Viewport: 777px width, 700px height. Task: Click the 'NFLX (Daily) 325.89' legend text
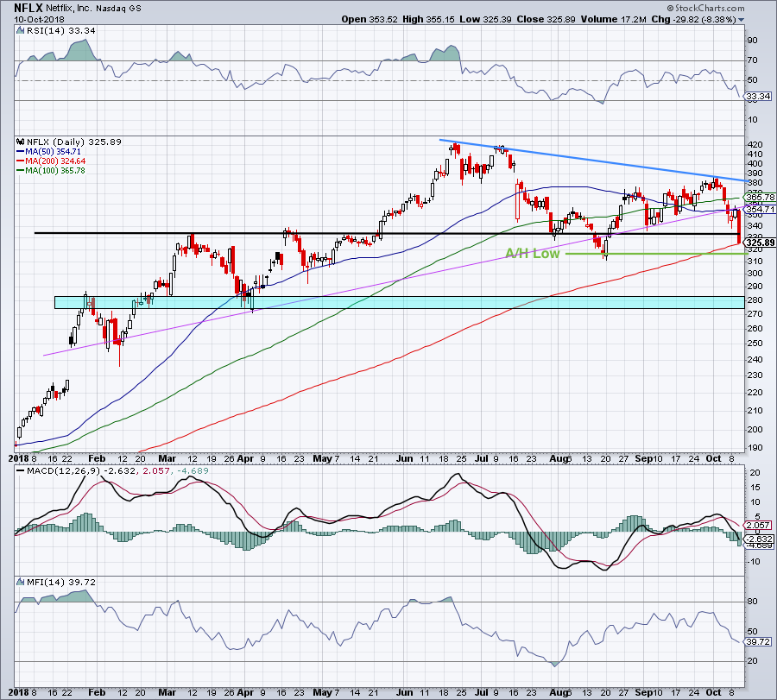pyautogui.click(x=74, y=142)
